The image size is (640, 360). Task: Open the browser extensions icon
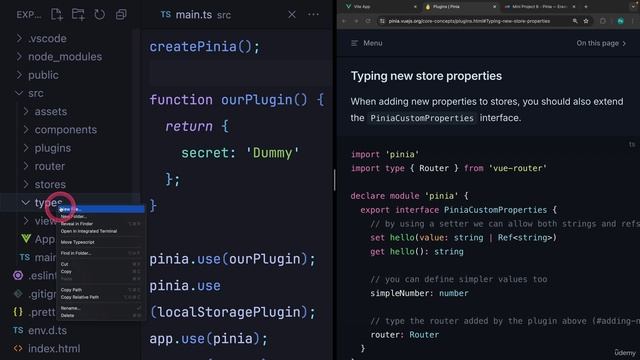point(603,21)
